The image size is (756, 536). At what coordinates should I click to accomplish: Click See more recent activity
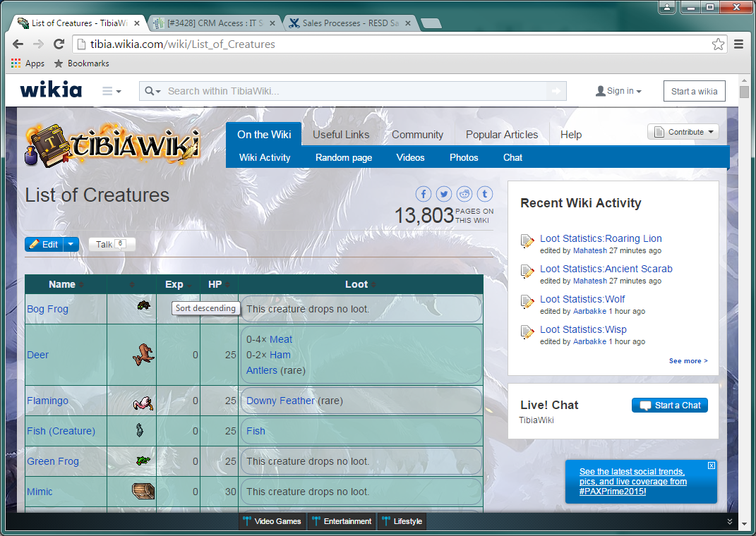[688, 360]
